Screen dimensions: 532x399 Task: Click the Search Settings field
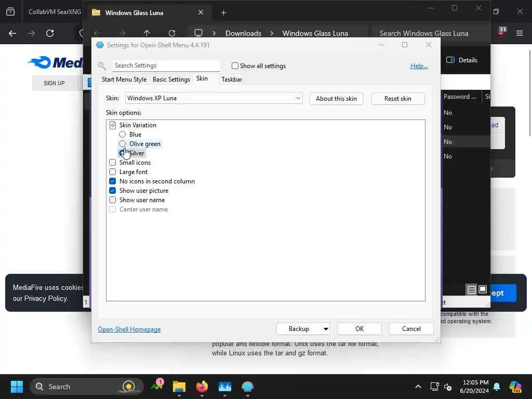point(166,65)
